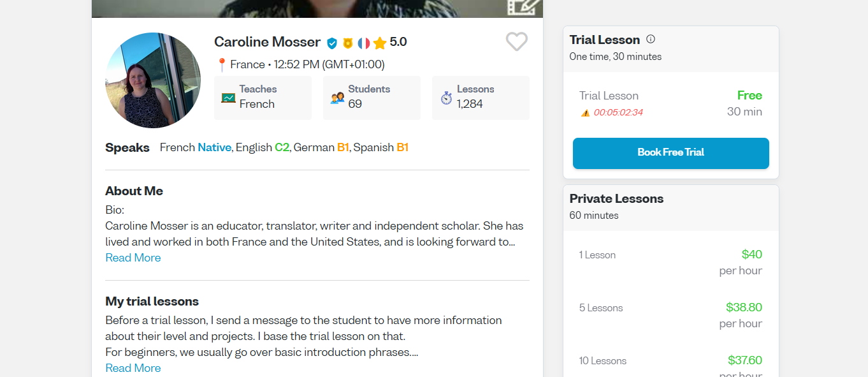
Task: Open the info icon beside Trial Lesson
Action: (650, 39)
